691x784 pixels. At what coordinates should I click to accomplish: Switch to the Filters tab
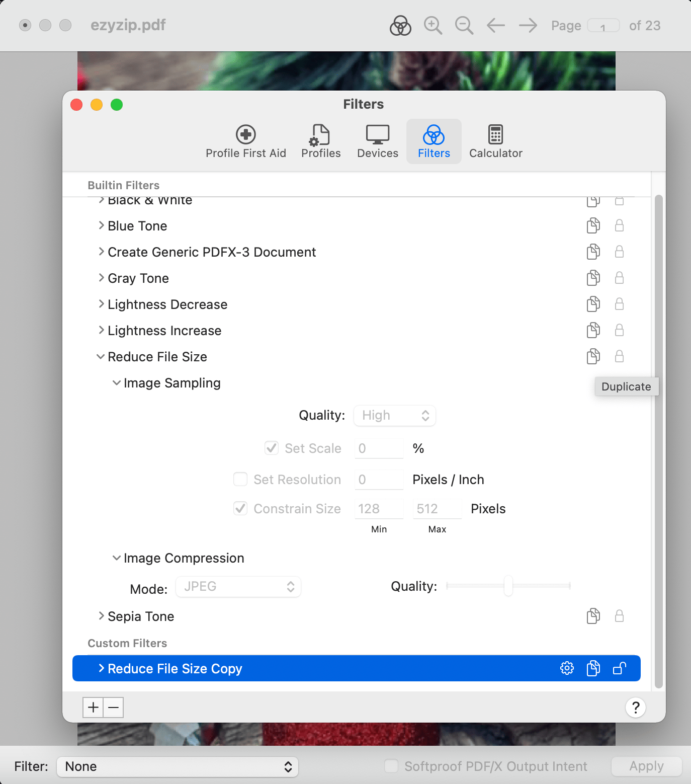point(434,141)
